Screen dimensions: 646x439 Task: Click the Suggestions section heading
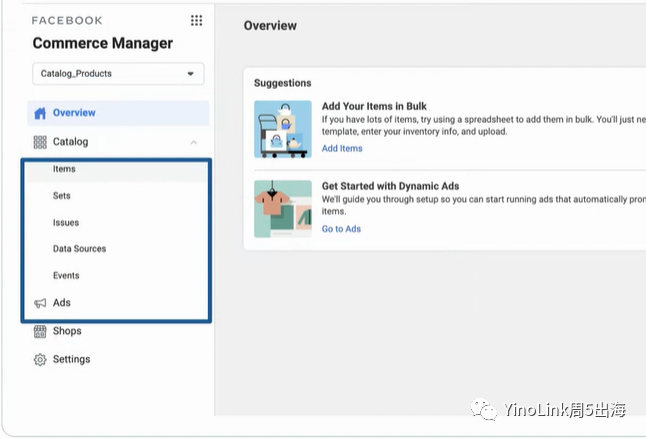click(x=283, y=83)
